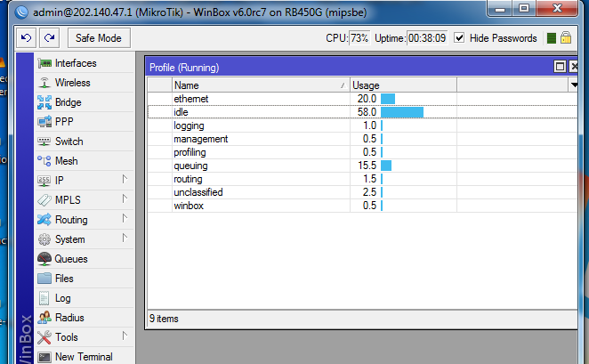Restore down the WinBox window
The height and width of the screenshot is (364, 589).
coord(524,8)
